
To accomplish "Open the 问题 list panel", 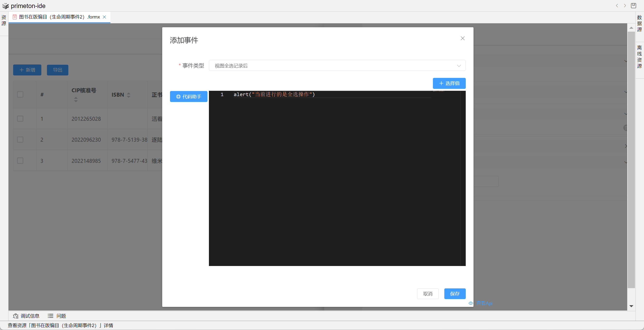I will [57, 316].
